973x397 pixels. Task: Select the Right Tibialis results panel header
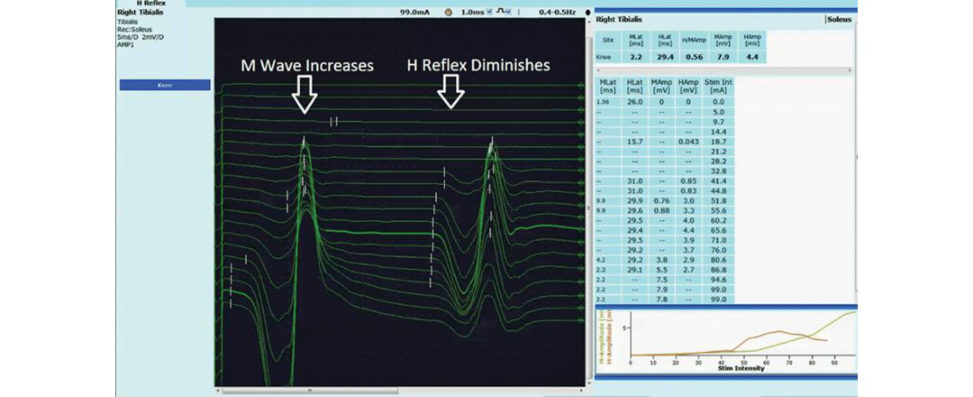619,20
